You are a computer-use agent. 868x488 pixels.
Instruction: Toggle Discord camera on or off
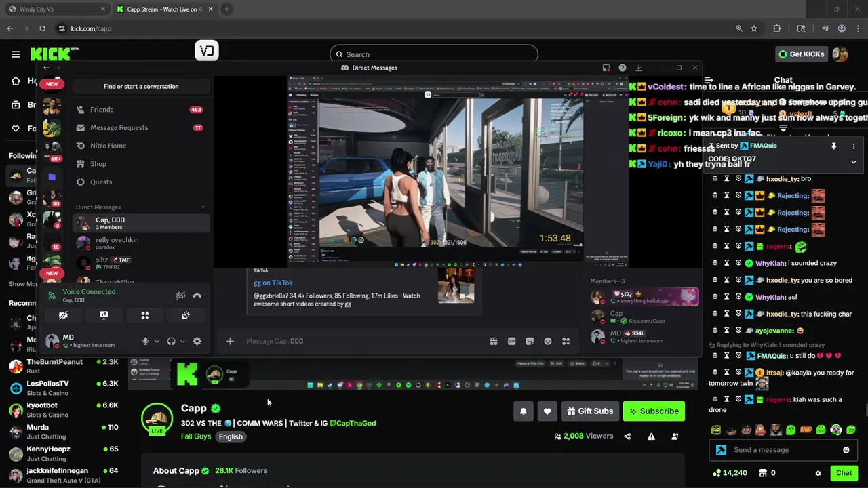[63, 316]
